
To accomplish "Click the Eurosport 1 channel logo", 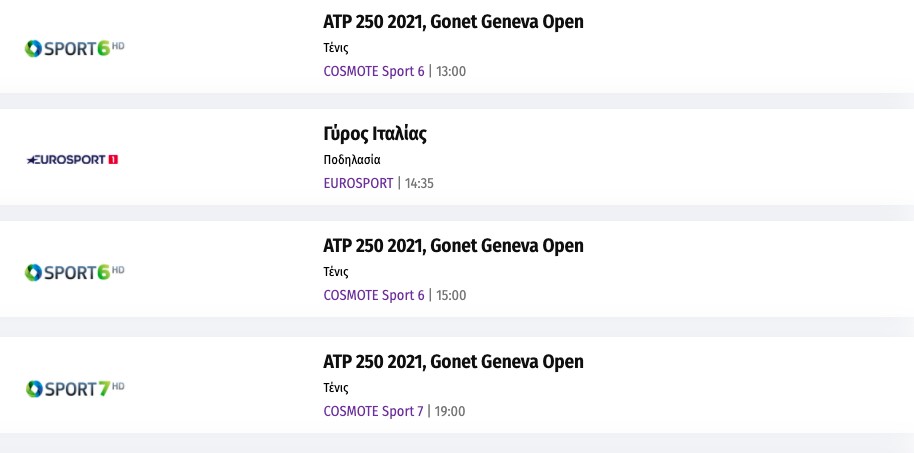I will (x=73, y=159).
